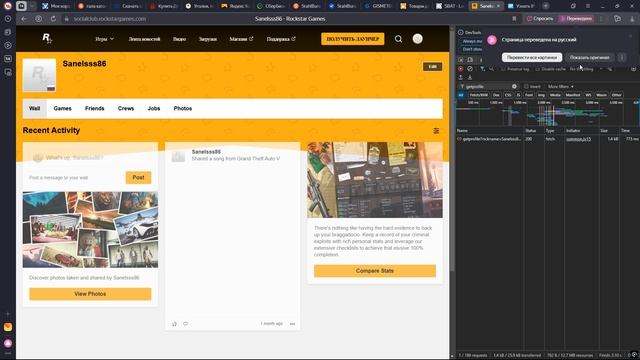
Task: Toggle the DevTools network filter funnel icon
Action: (482, 69)
